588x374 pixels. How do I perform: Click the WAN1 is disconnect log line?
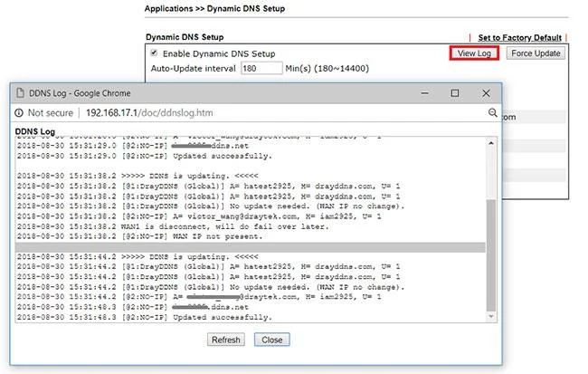(x=173, y=226)
